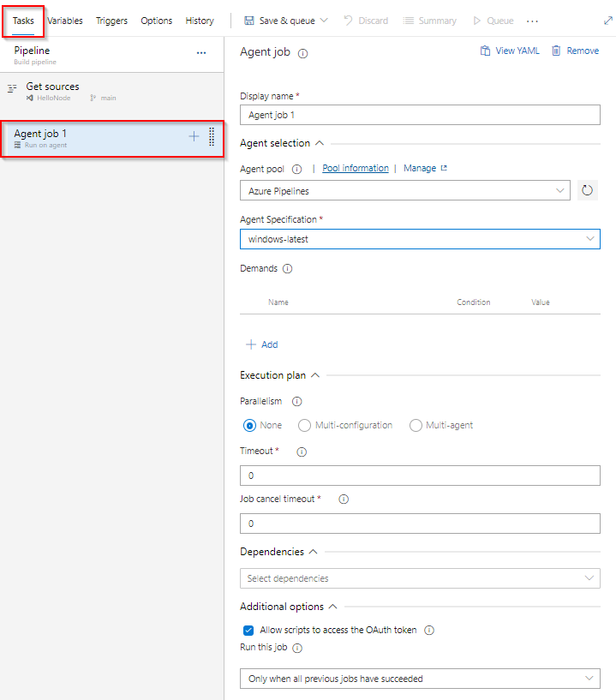
Task: Click the toolbar ellipsis after Queue
Action: pyautogui.click(x=533, y=21)
